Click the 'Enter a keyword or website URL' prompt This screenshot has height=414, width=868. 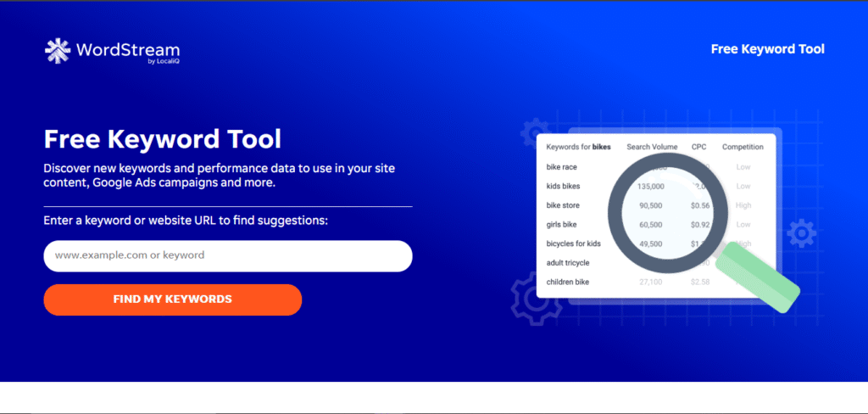coord(186,221)
